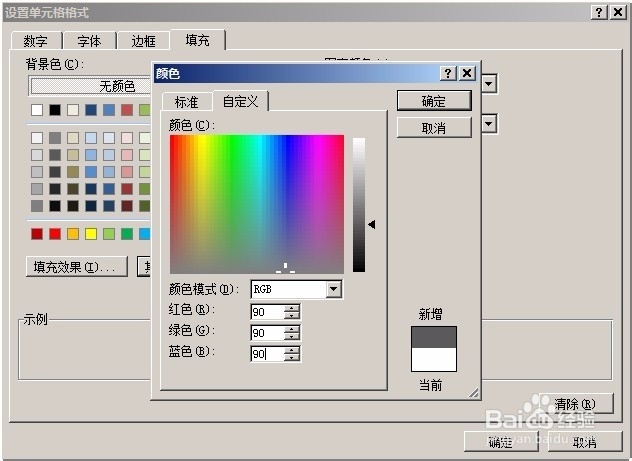Pick a color in the rainbow spectrum area
The image size is (632, 461).
257,204
